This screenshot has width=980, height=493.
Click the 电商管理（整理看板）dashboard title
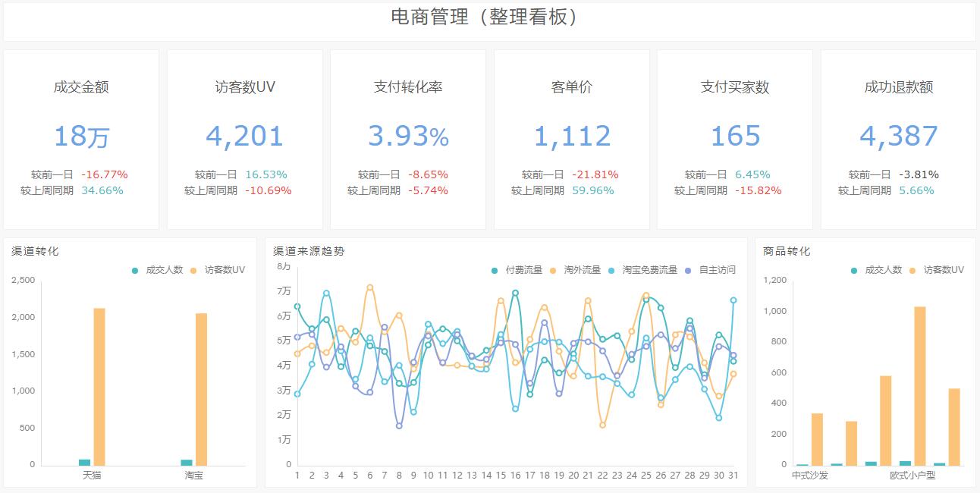(x=490, y=19)
